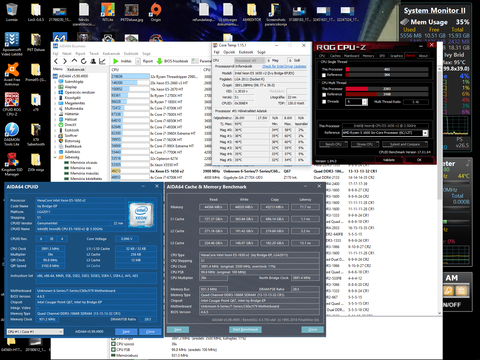Screen dimensions: 480x360
Task: Click the Stress CPU button
Action: click(x=365, y=144)
